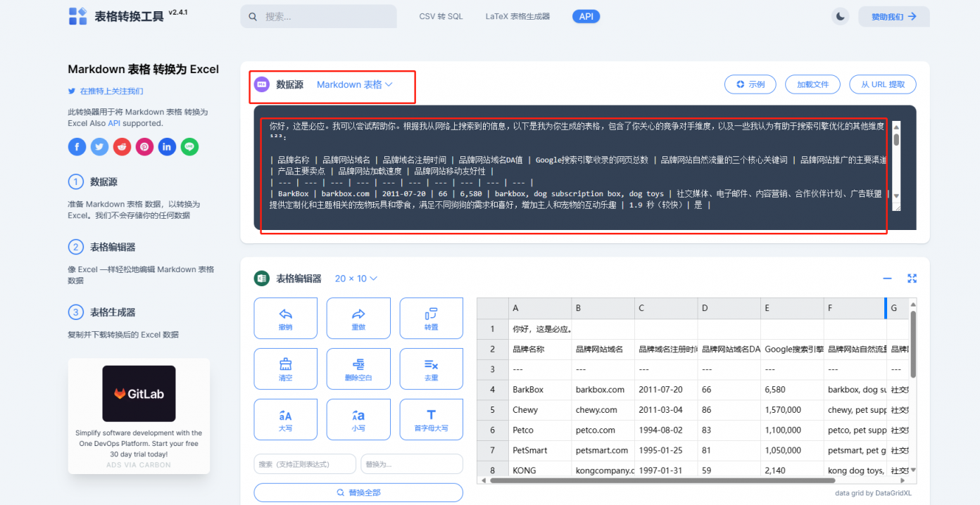Capitalize first letters with 首字母大写
Viewport: 980px width, 505px height.
tap(432, 420)
